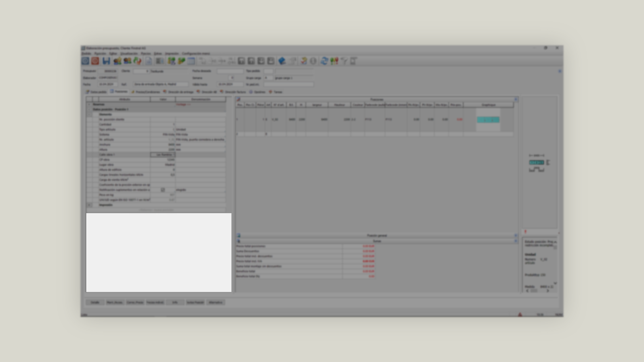The width and height of the screenshot is (644, 362).
Task: Click the red circular toolbar icon
Action: [95, 61]
